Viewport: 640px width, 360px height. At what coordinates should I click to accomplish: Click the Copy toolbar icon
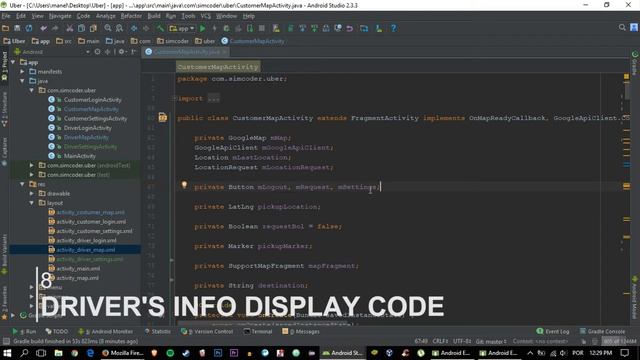coord(82,28)
